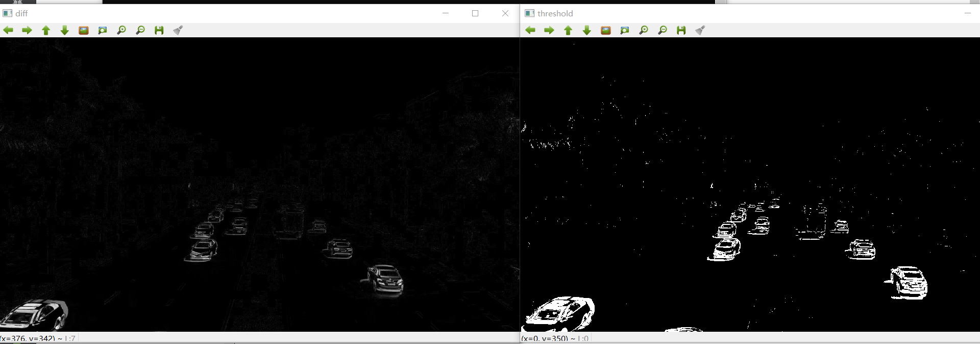The height and width of the screenshot is (344, 980).
Task: Fit threshold image to window region
Action: pyautogui.click(x=625, y=31)
